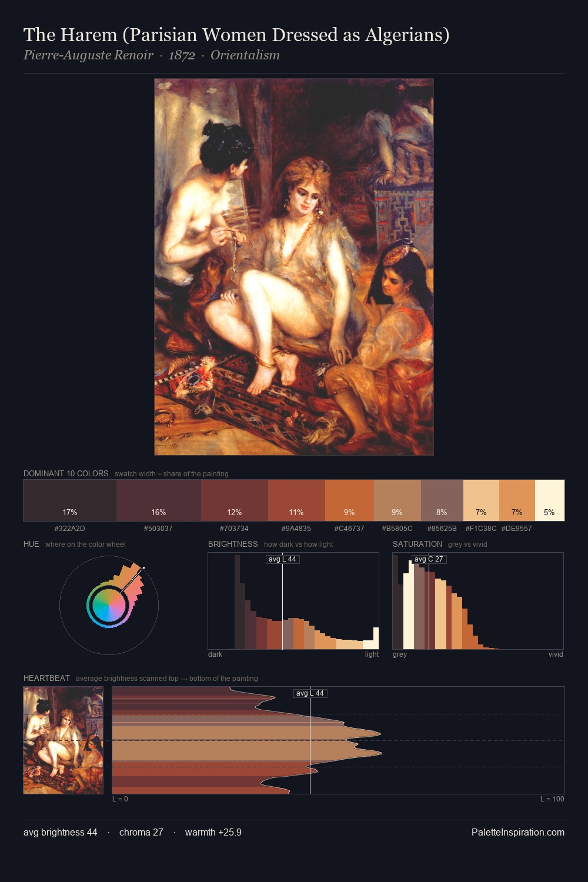Select the #C46737 orange swatch
This screenshot has height=882, width=588.
(349, 500)
